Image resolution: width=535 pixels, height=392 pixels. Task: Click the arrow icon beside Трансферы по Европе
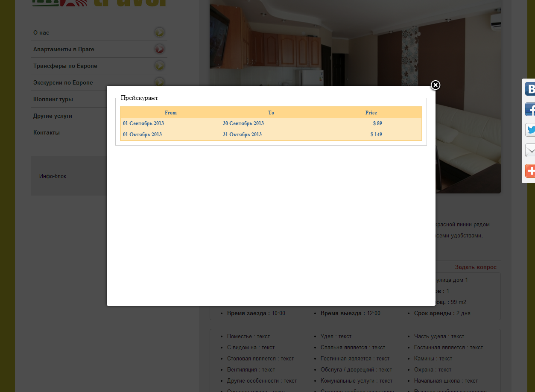(159, 66)
